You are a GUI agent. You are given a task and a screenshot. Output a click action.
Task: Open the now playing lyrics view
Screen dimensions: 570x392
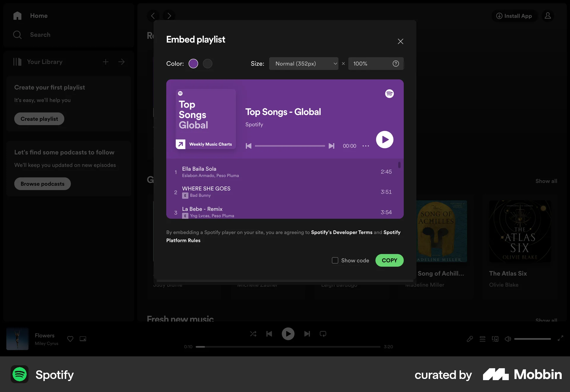pos(470,339)
